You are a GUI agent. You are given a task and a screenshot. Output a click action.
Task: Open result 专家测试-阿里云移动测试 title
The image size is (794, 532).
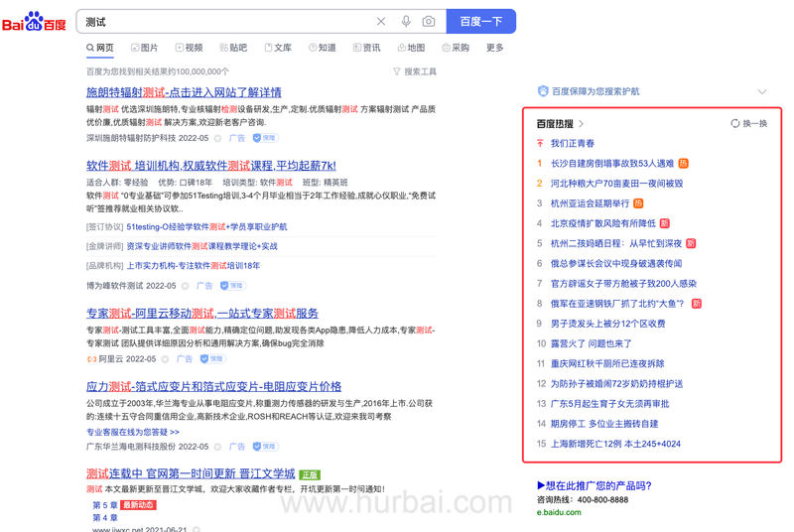(202, 314)
